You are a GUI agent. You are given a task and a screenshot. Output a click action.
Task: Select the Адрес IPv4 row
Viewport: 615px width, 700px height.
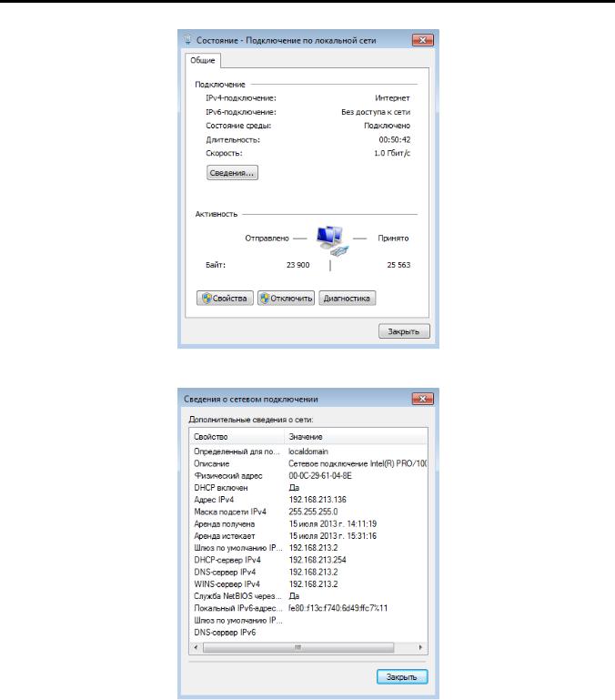[308, 500]
